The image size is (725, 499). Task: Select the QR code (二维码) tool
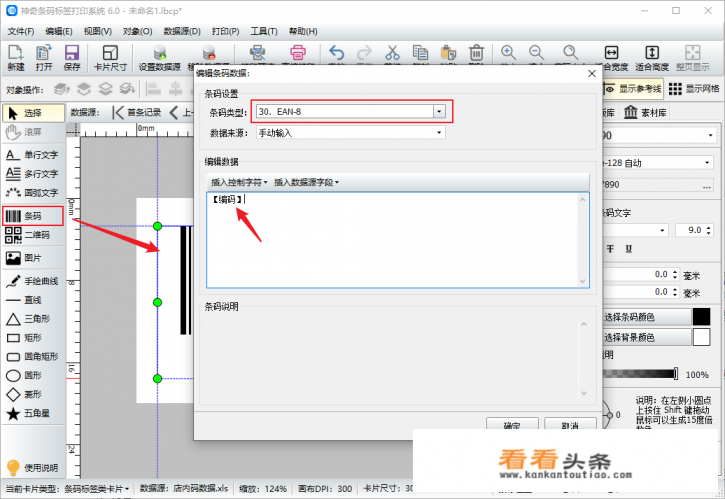tap(33, 235)
